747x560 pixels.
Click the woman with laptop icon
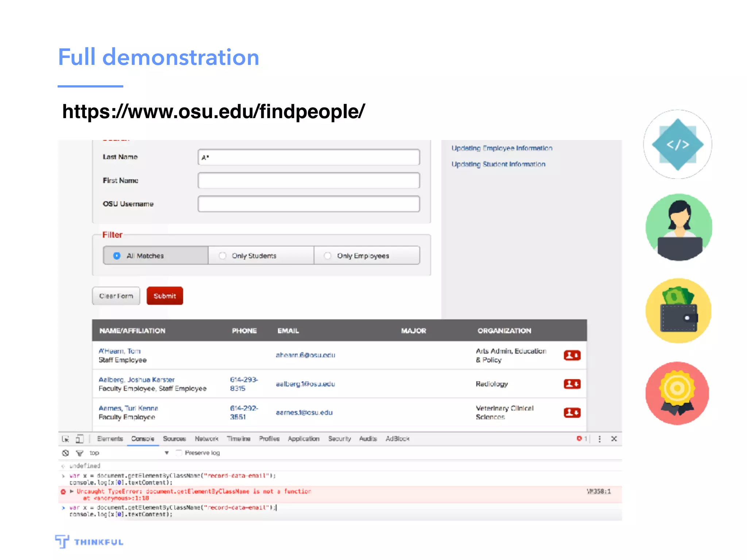coord(679,227)
